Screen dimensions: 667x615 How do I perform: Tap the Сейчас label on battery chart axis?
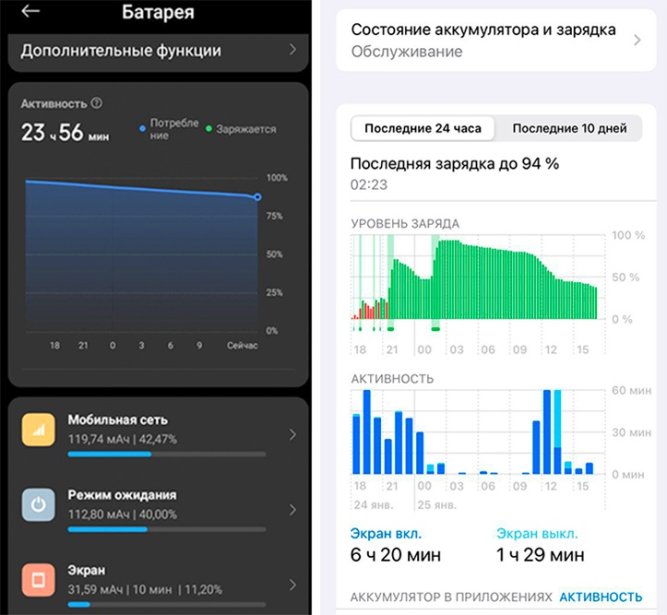[242, 345]
